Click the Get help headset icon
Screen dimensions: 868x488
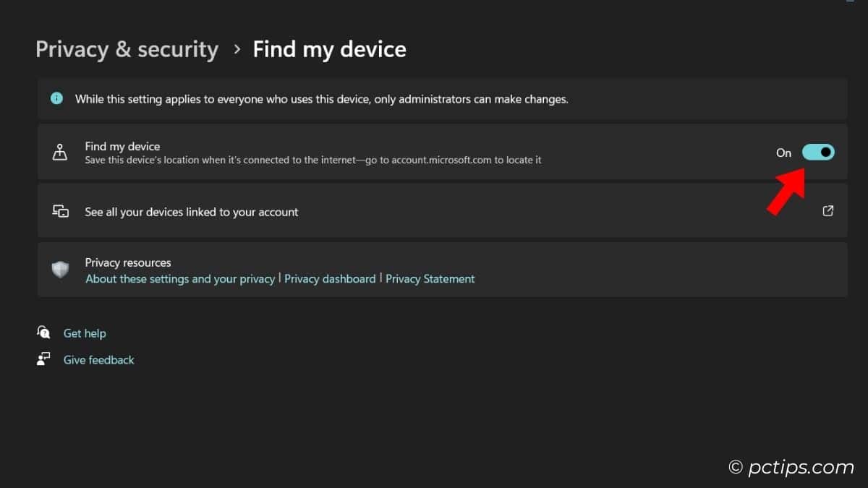(43, 333)
